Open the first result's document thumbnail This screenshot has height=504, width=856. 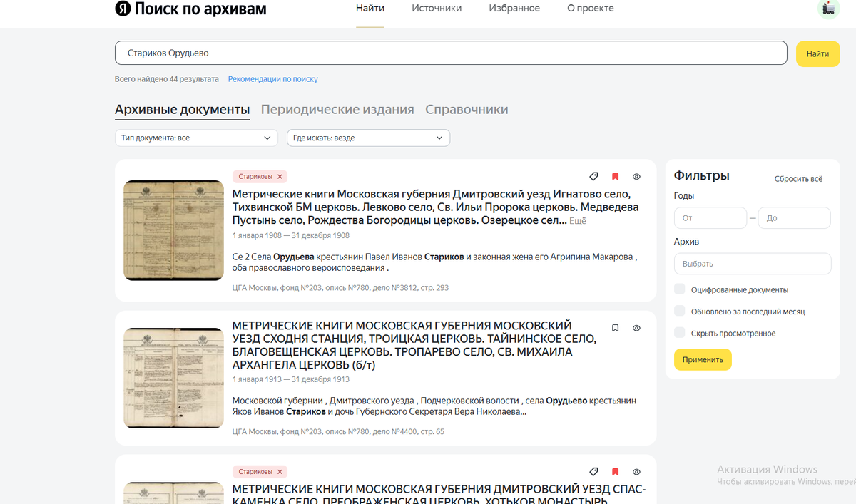coord(173,230)
